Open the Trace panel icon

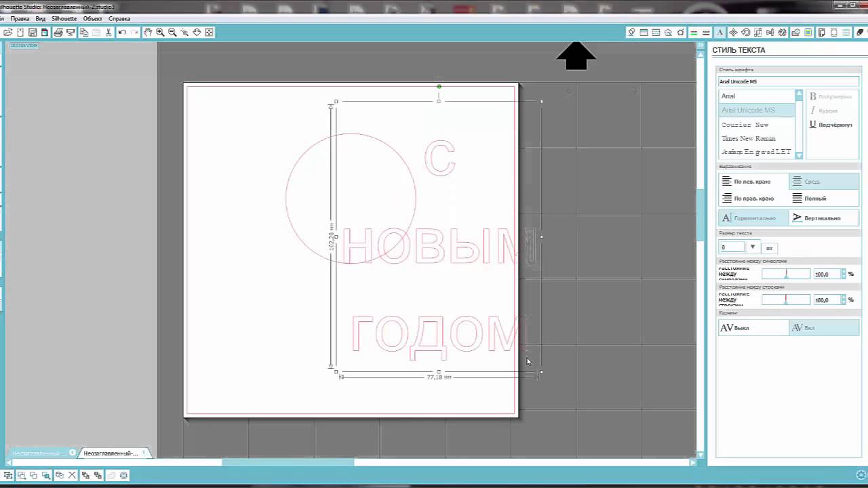pos(808,33)
